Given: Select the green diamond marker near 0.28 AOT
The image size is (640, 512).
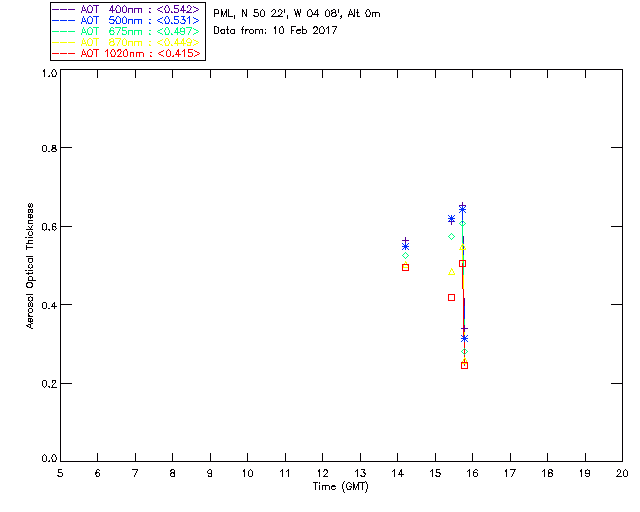Looking at the screenshot, I should point(464,352).
